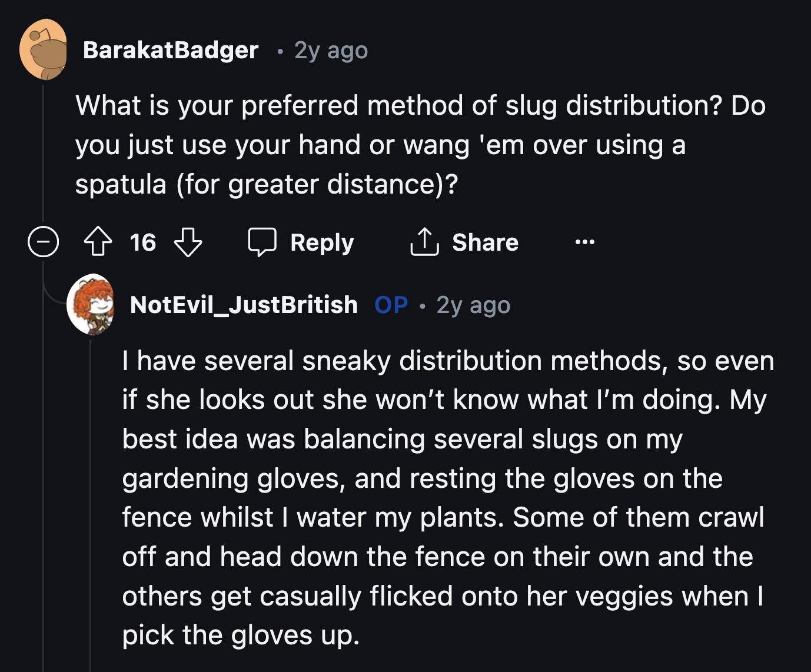Upvote BarakatBadger's comment
The height and width of the screenshot is (672, 811).
coord(98,242)
